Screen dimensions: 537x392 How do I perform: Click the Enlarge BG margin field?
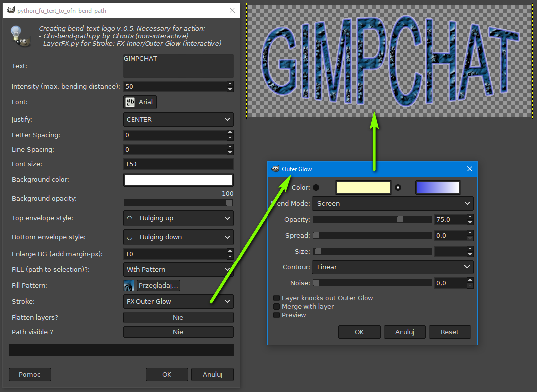pos(175,254)
